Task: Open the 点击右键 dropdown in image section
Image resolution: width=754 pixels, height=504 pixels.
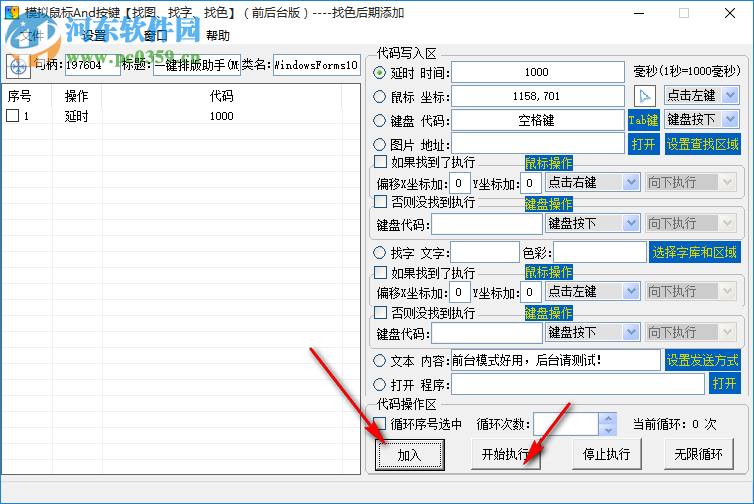Action: pyautogui.click(x=592, y=182)
